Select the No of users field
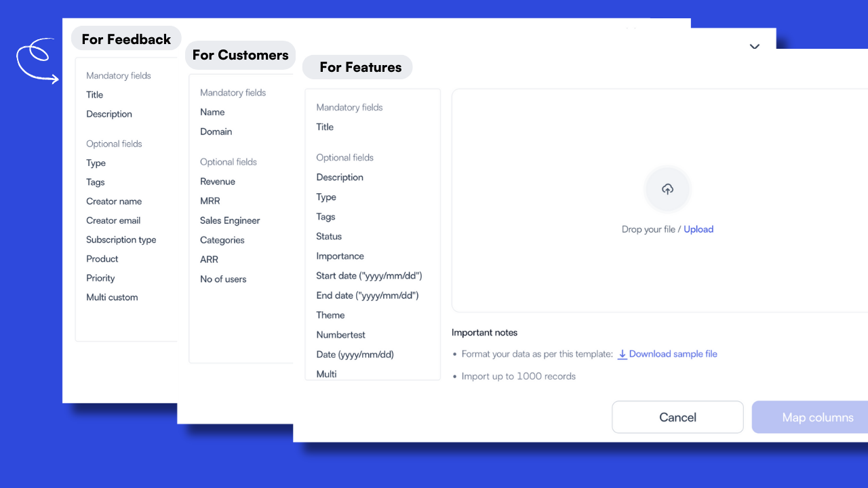The image size is (868, 488). (223, 279)
